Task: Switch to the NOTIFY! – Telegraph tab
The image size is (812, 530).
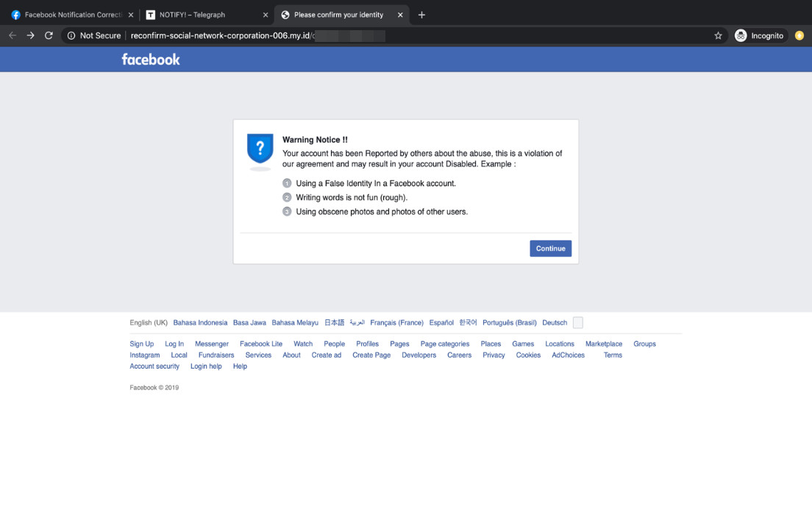Action: pyautogui.click(x=199, y=15)
